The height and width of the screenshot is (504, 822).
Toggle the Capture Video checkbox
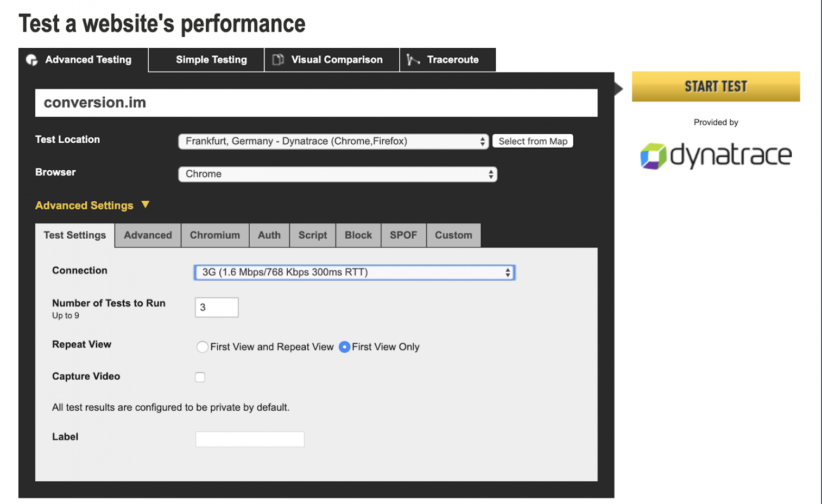(x=200, y=377)
